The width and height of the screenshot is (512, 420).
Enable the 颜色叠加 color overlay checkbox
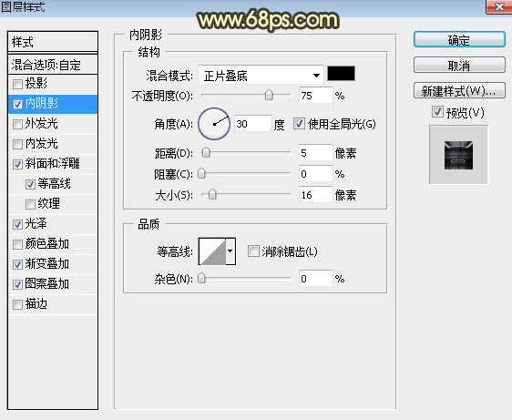point(17,244)
